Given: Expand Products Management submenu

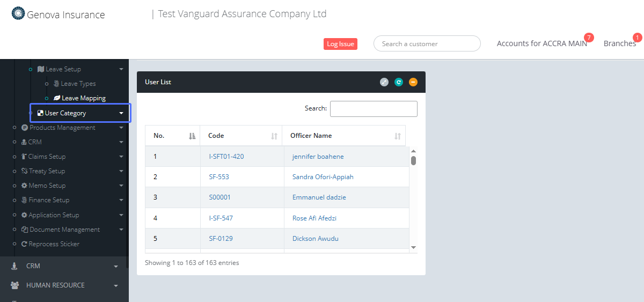Looking at the screenshot, I should [x=121, y=128].
